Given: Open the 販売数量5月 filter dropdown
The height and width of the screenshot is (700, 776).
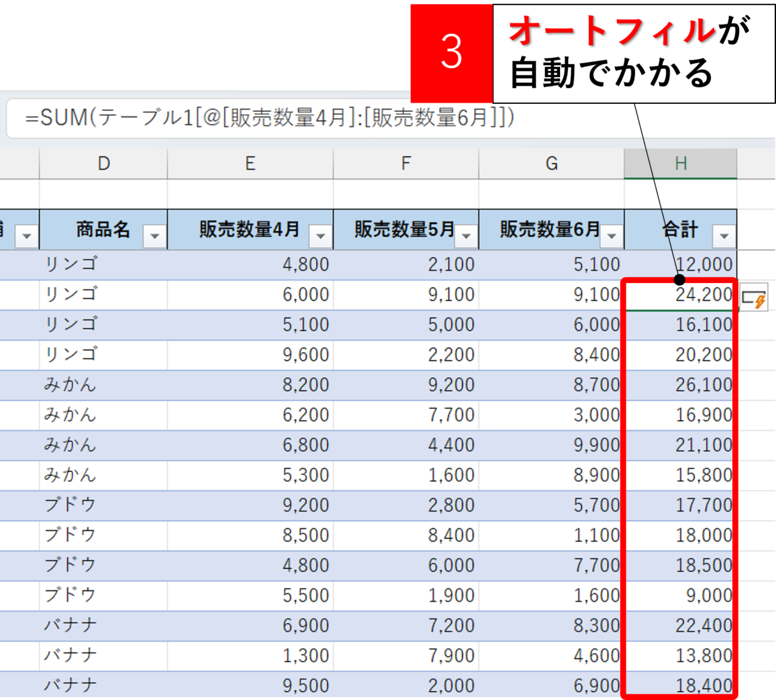Looking at the screenshot, I should tap(466, 236).
